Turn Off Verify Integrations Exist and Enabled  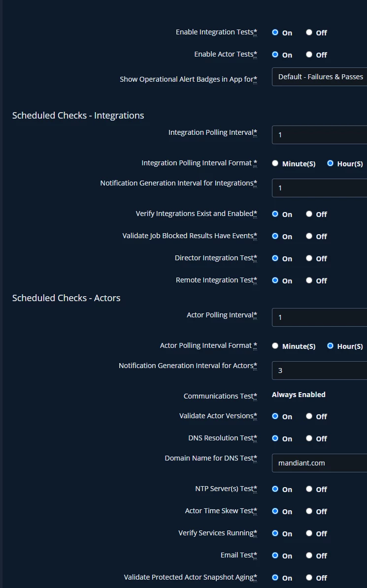pyautogui.click(x=309, y=214)
